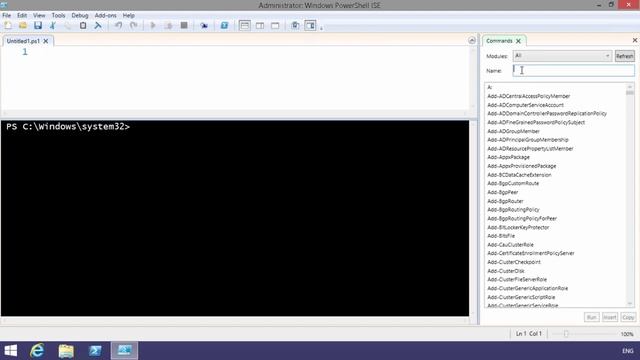Select Add-ClusterFileServerRole command

click(517, 280)
